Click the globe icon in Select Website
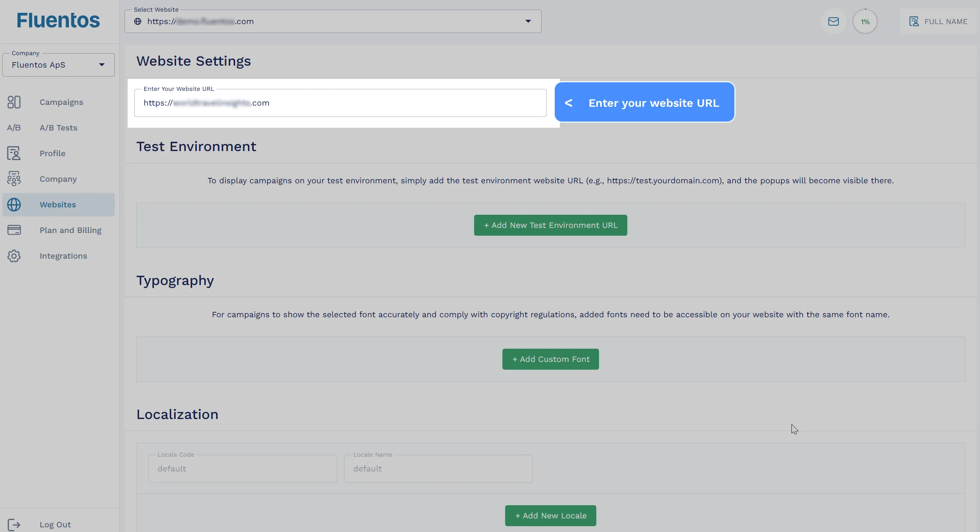This screenshot has width=980, height=532. click(138, 21)
